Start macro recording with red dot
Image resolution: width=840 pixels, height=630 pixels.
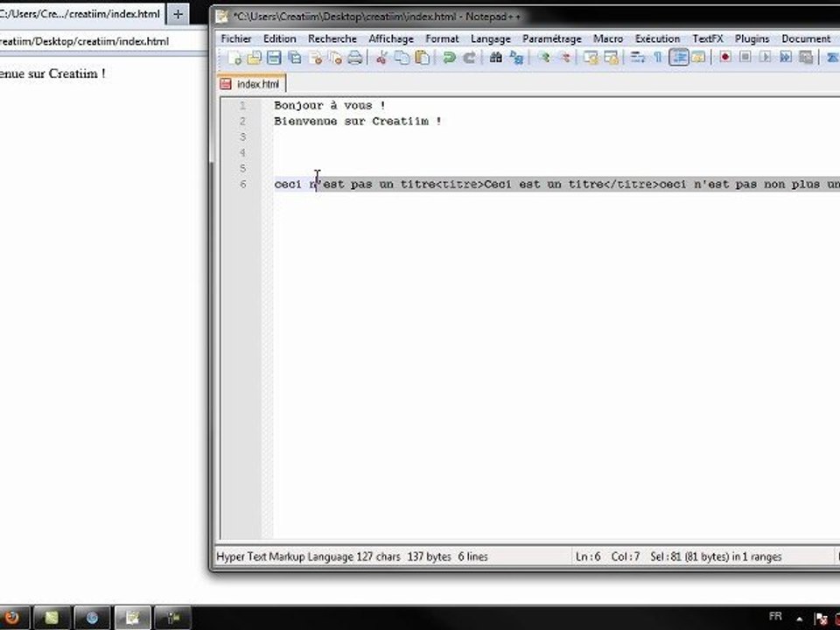[724, 57]
